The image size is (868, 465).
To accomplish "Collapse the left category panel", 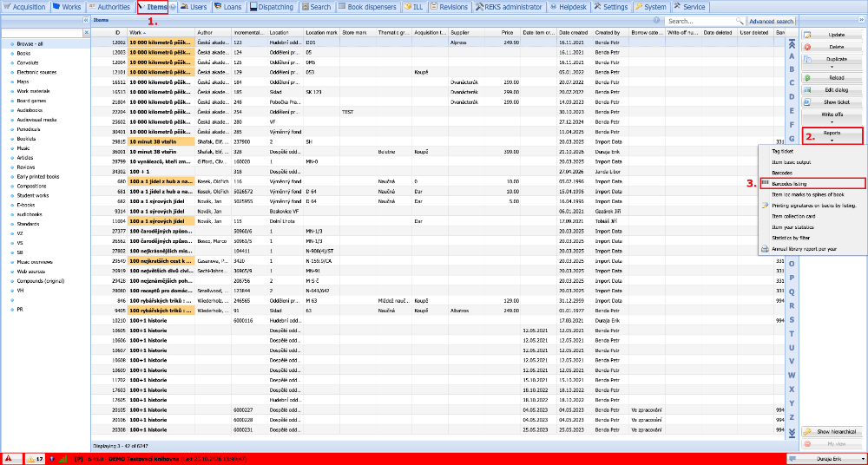I will point(86,20).
